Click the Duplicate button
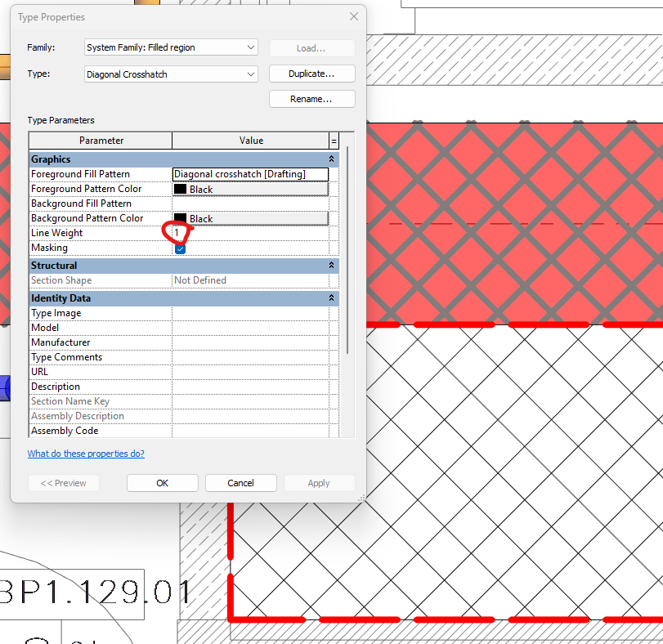The width and height of the screenshot is (663, 644). pos(311,74)
